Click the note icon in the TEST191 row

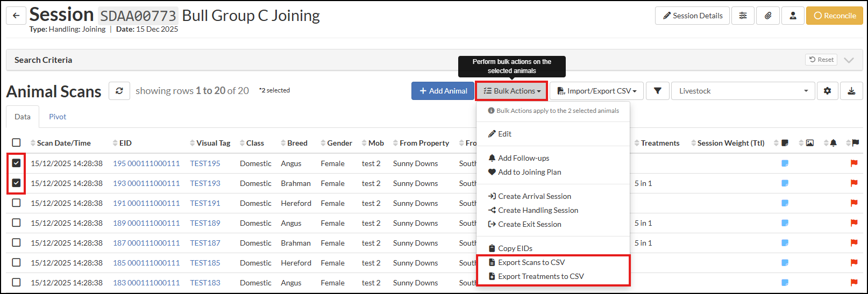[x=785, y=203]
